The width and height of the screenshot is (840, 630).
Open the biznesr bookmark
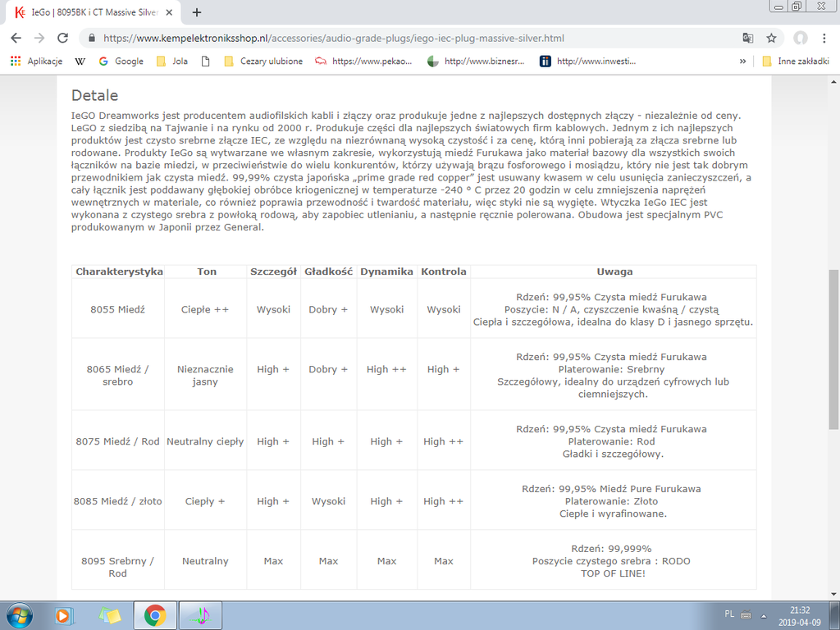(x=476, y=61)
